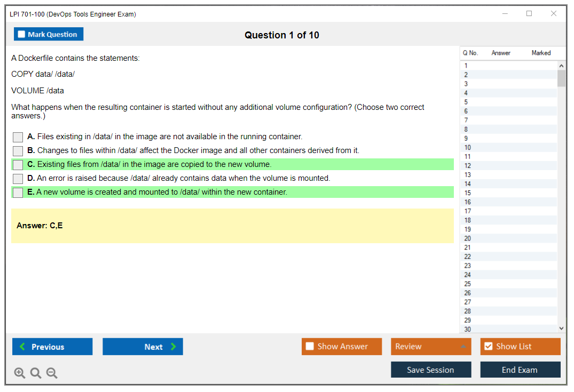
Task: Click the zoom reset magnifier icon
Action: [x=36, y=373]
